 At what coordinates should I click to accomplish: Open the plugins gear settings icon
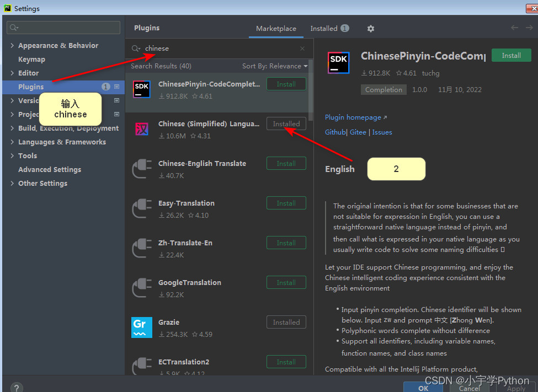tap(371, 29)
